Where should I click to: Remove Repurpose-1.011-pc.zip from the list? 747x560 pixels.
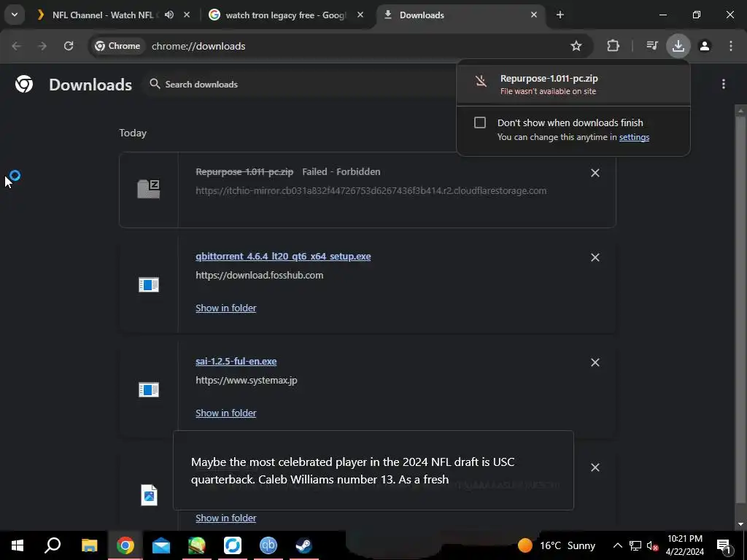(x=595, y=173)
